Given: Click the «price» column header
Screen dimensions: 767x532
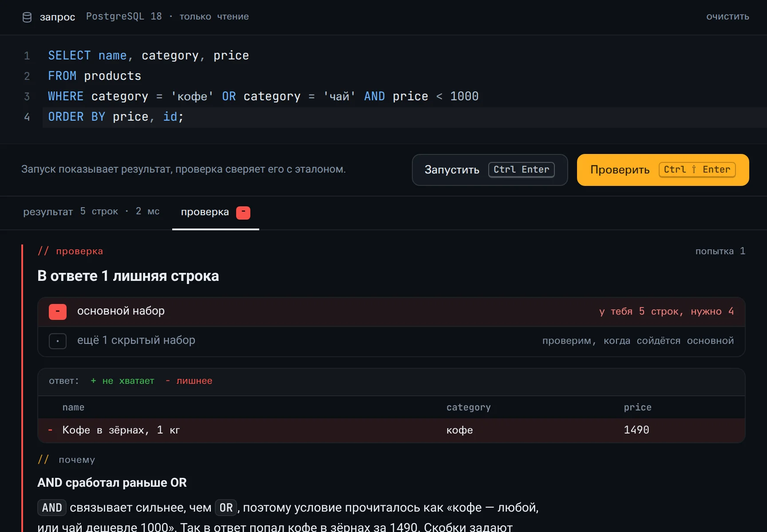Looking at the screenshot, I should [637, 407].
